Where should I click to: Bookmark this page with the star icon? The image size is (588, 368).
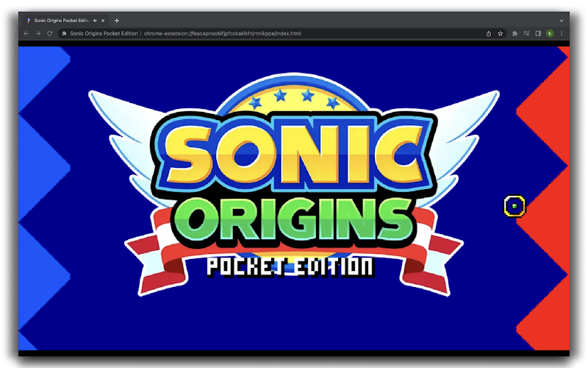point(501,33)
